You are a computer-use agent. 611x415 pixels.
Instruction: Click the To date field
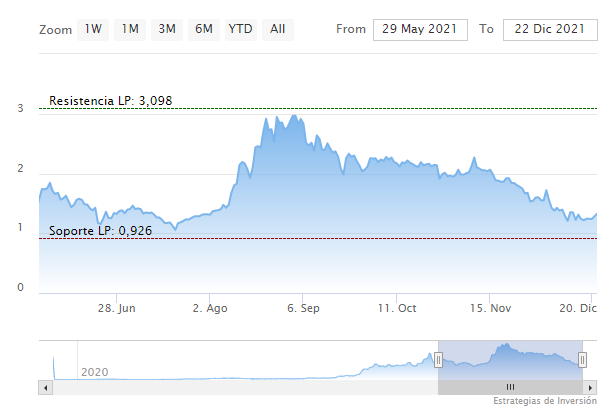click(550, 29)
